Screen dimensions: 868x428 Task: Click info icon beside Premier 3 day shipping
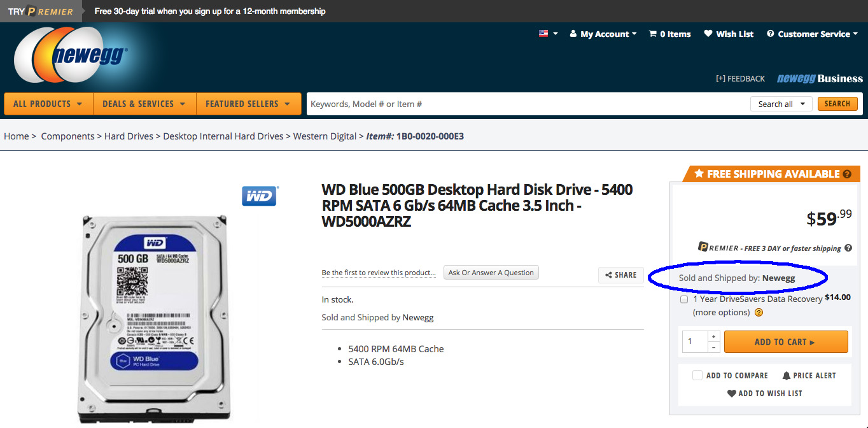(848, 248)
